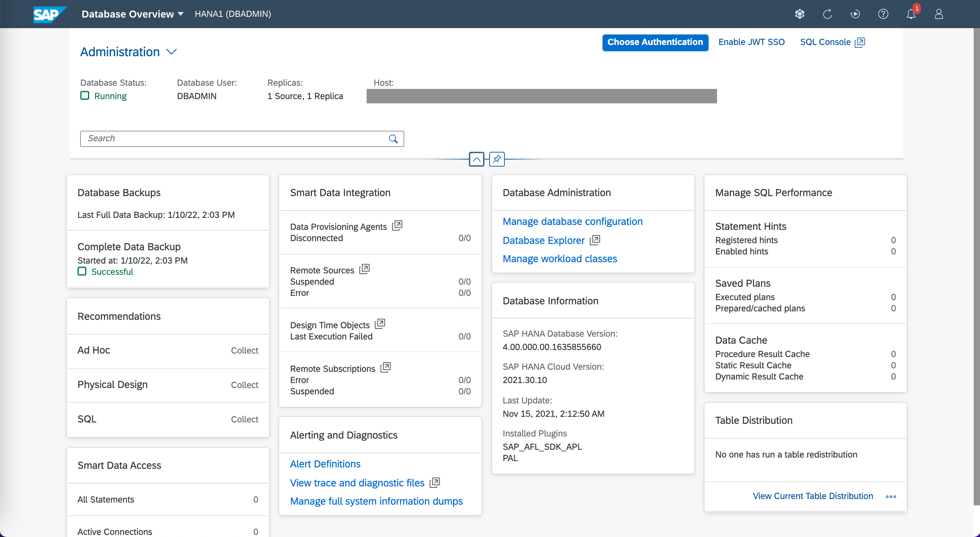
Task: Open SQL Console link
Action: click(x=825, y=42)
